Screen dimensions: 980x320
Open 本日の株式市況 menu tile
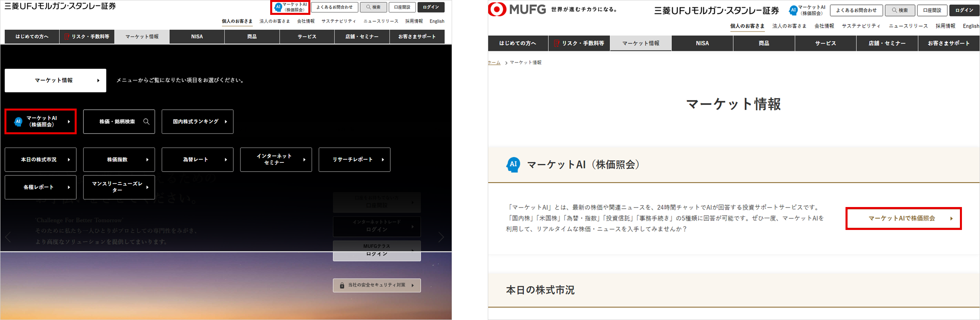[41, 160]
